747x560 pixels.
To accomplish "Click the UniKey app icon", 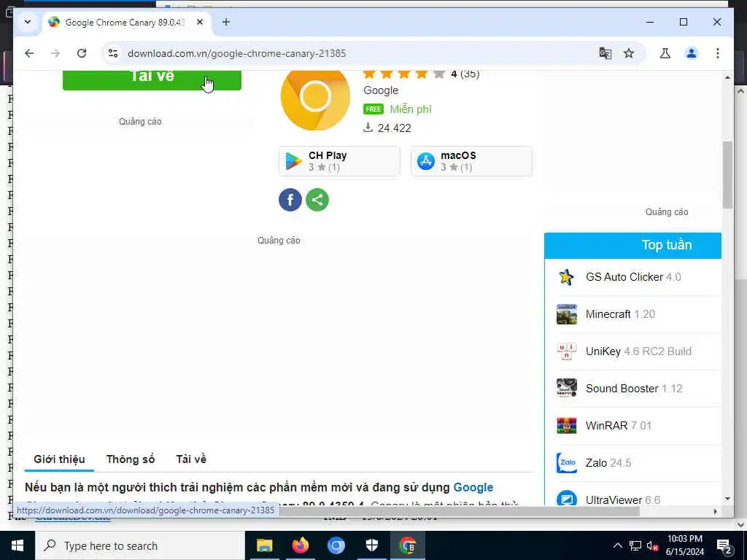I will [x=566, y=351].
